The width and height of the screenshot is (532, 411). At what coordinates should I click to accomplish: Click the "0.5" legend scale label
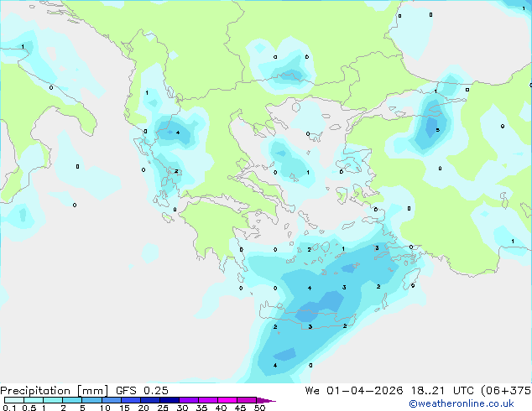pyautogui.click(x=29, y=408)
